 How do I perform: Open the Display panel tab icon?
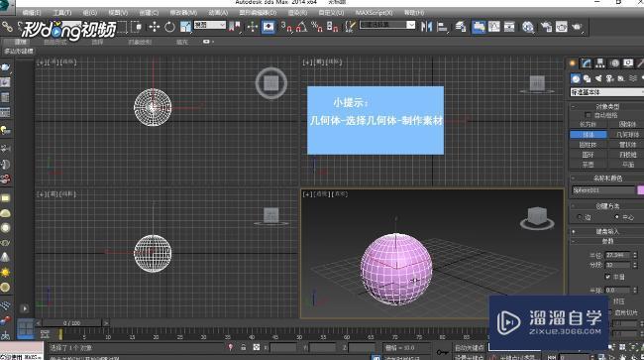point(628,63)
